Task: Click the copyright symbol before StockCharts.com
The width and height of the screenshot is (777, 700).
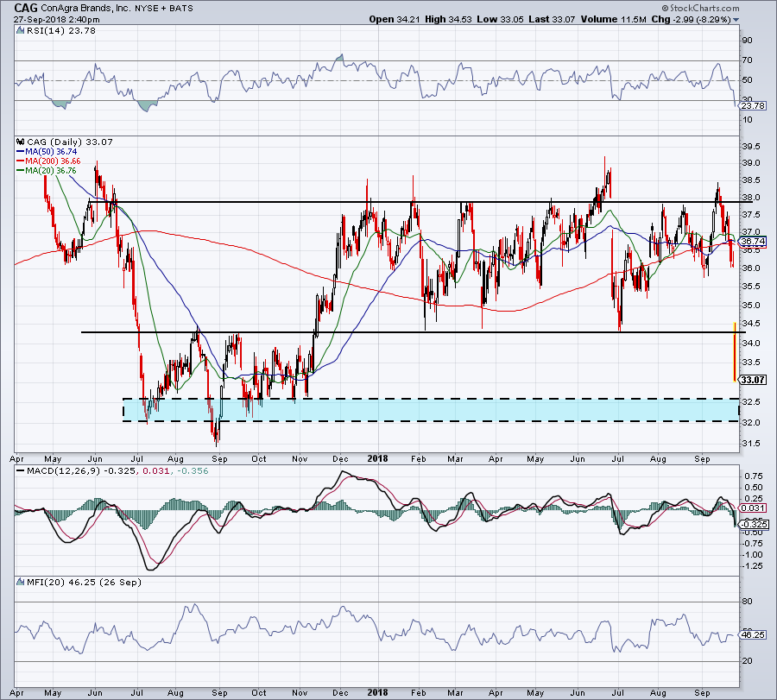Action: 666,9
